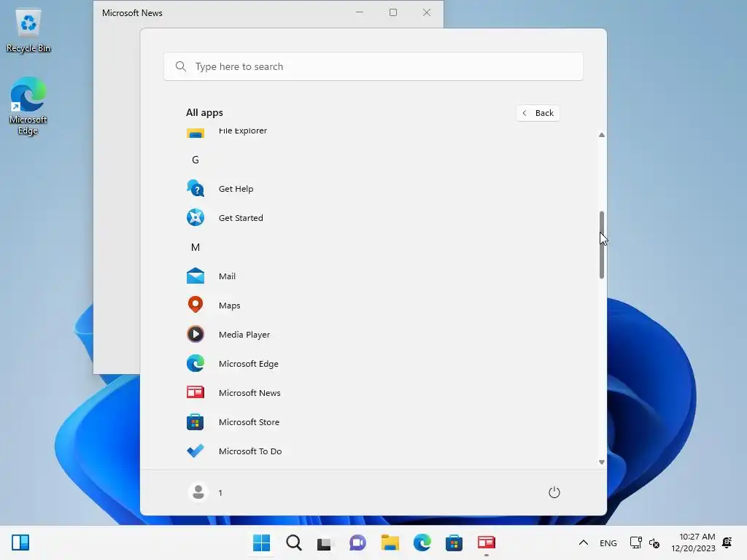The height and width of the screenshot is (560, 747).
Task: Click the apps list scrollbar thumb
Action: coord(602,245)
